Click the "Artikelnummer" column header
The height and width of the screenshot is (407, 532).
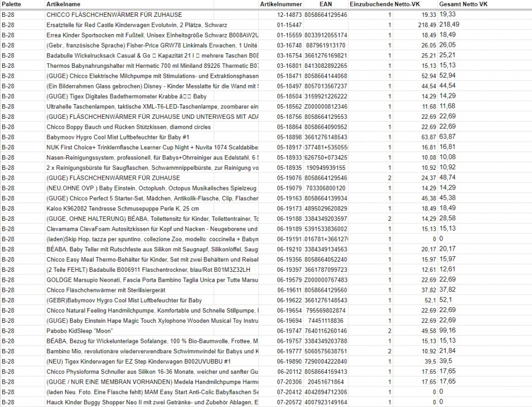(x=281, y=4)
